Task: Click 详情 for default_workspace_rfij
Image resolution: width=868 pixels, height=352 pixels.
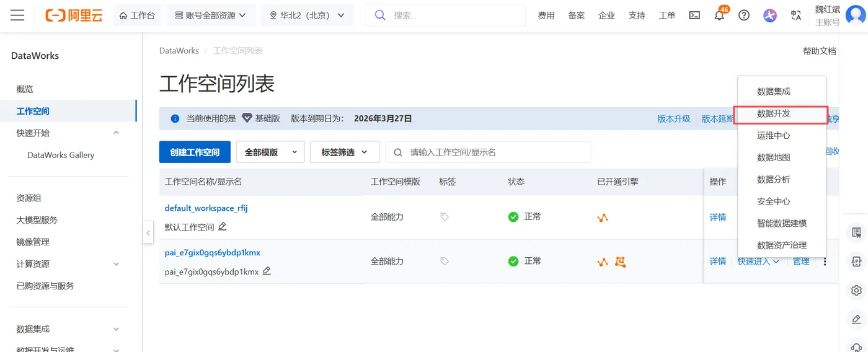Action: 718,217
